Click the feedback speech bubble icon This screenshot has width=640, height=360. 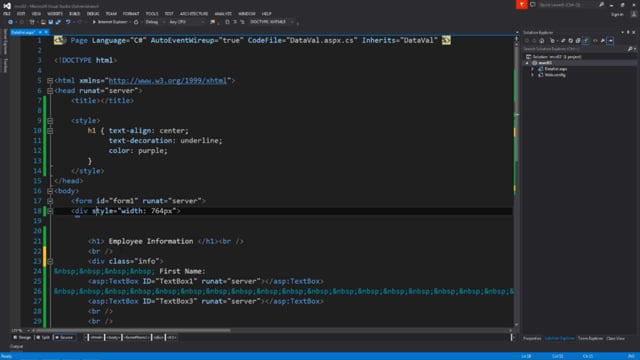pos(533,4)
